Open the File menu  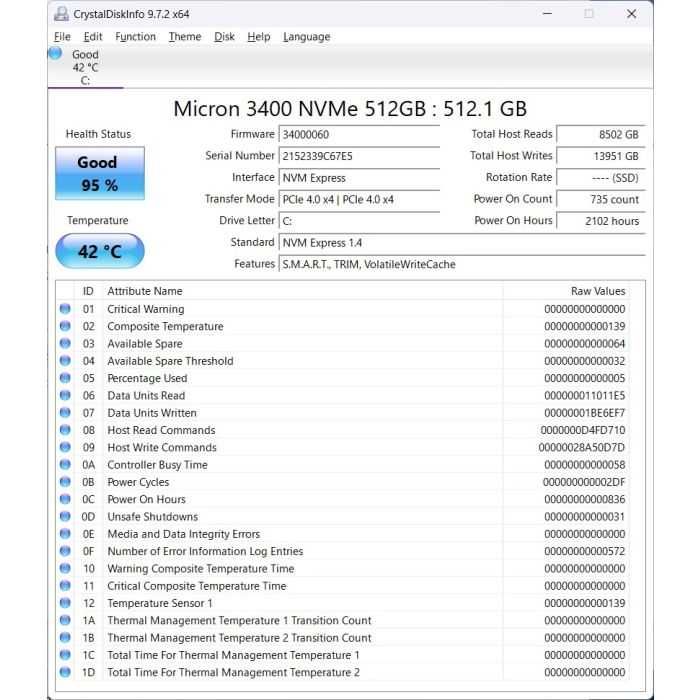click(62, 37)
